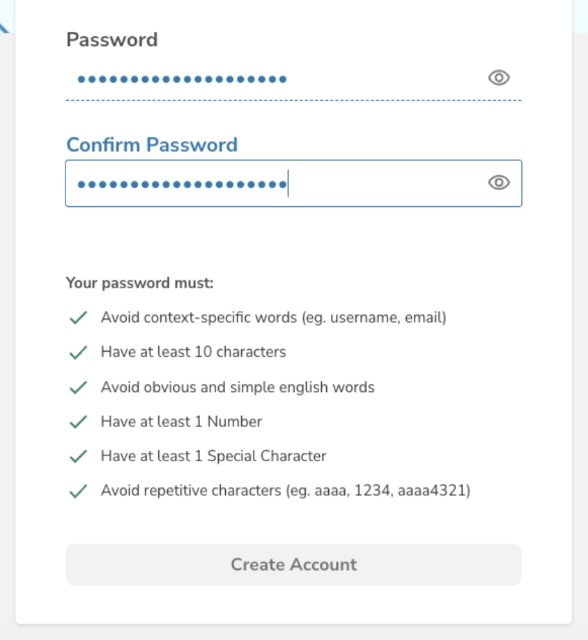This screenshot has height=640, width=588.
Task: Show the Password field contents via eye icon
Action: (x=499, y=78)
